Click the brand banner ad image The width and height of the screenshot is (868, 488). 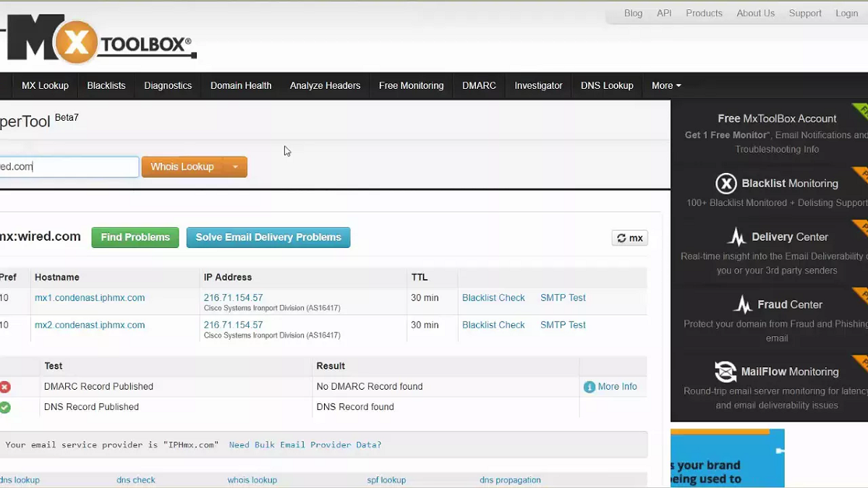pos(728,458)
